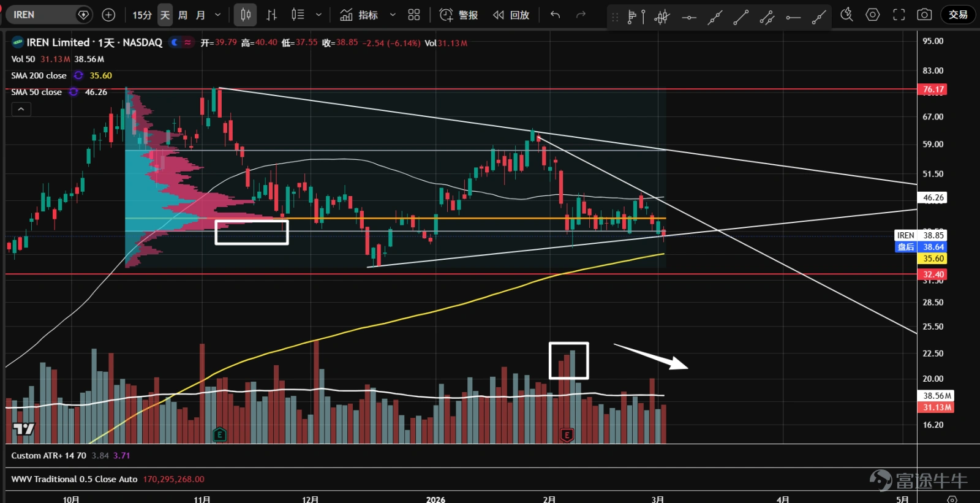Open the 警报 alert button
The image size is (980, 503).
tap(459, 15)
